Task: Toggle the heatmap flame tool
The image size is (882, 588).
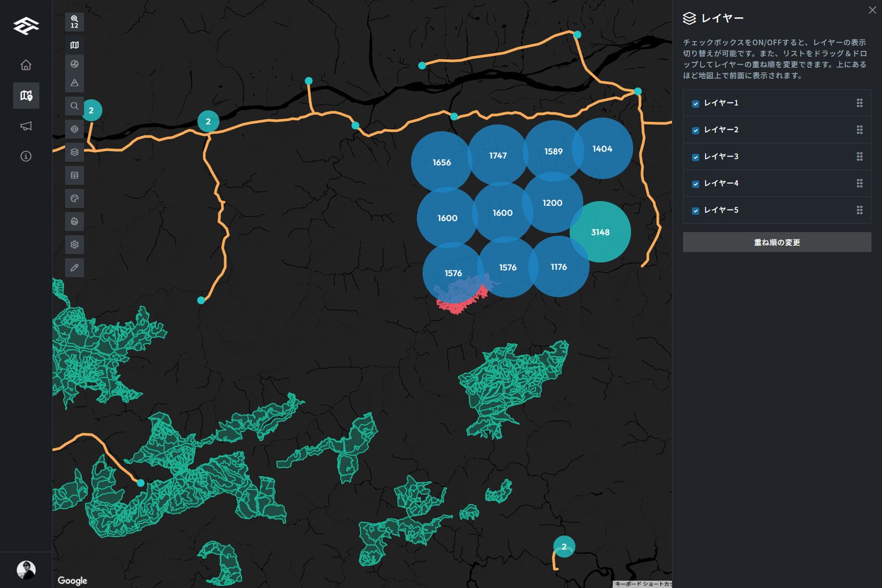Action: [x=75, y=222]
